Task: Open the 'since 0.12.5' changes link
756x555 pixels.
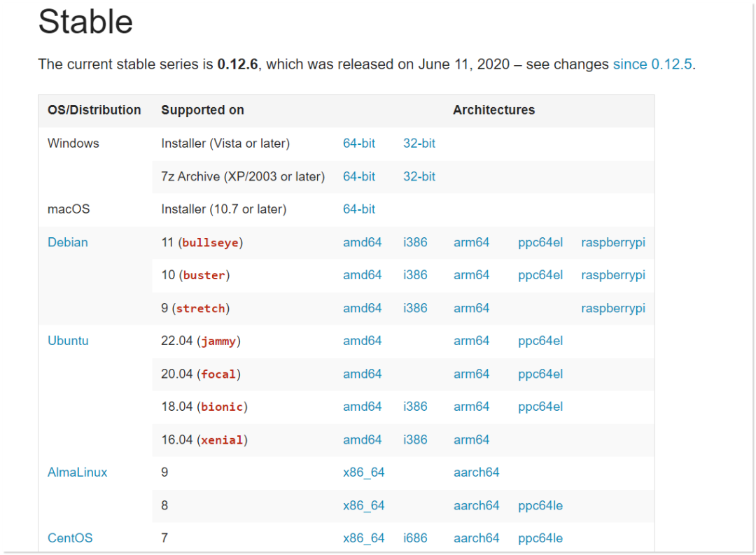Action: coord(652,64)
